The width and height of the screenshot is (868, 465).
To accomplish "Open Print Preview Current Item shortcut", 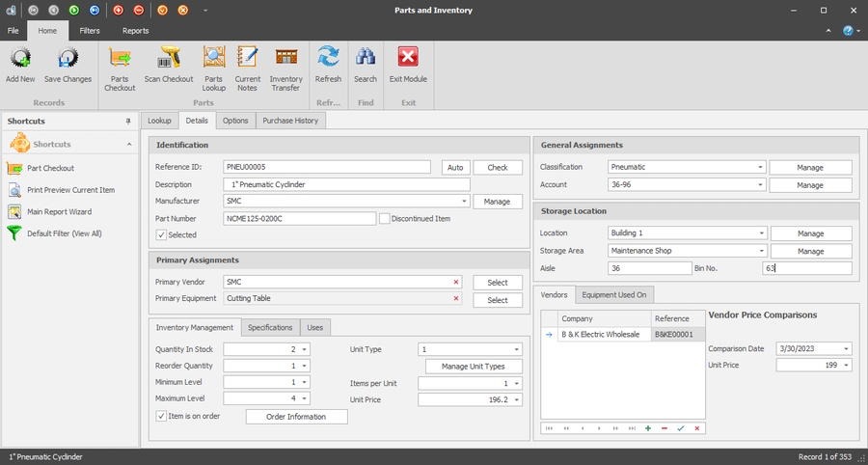I will click(70, 190).
